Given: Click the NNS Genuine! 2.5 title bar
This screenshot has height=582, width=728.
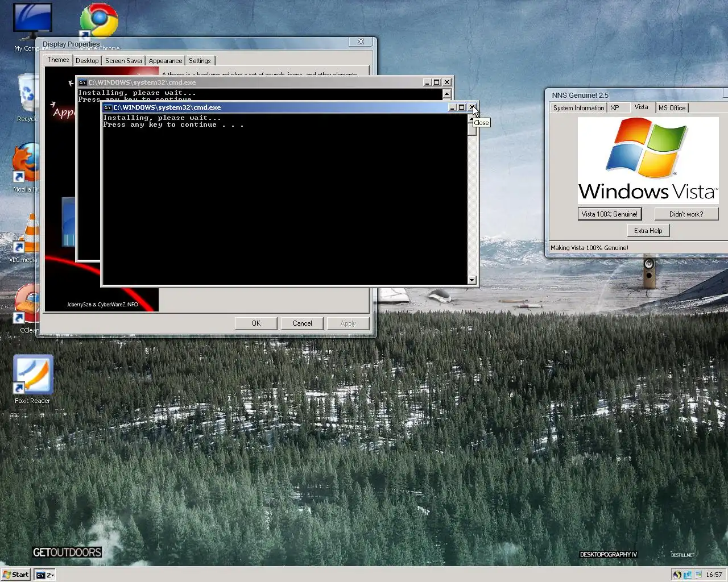Looking at the screenshot, I should coord(637,95).
